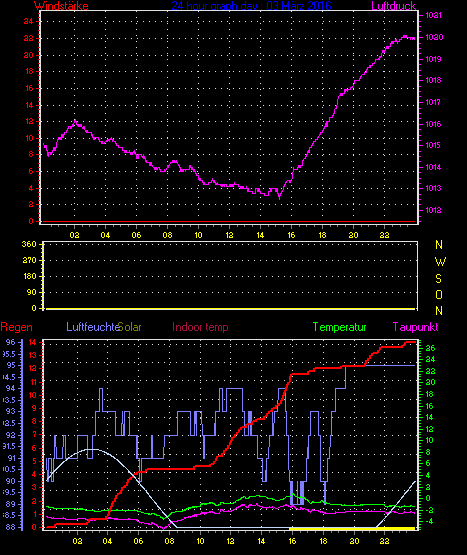
Task: Click the 1018 pressure axis value
Action: [x=433, y=80]
